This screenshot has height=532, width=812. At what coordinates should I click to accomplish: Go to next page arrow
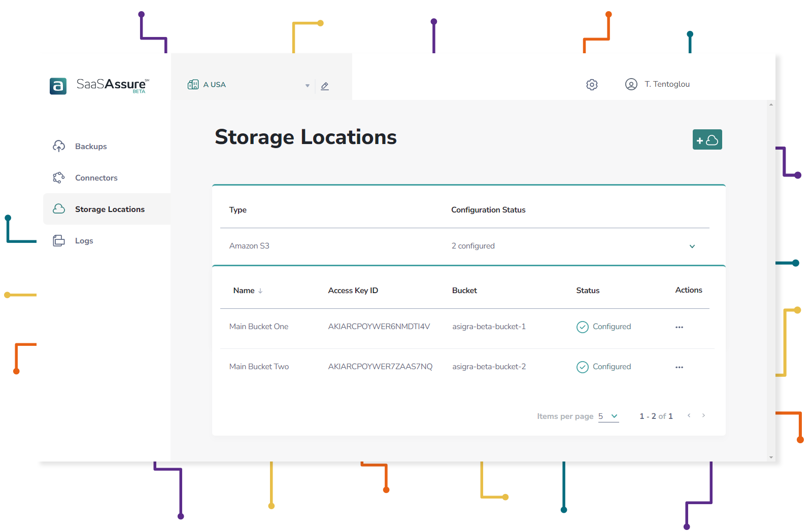(703, 415)
